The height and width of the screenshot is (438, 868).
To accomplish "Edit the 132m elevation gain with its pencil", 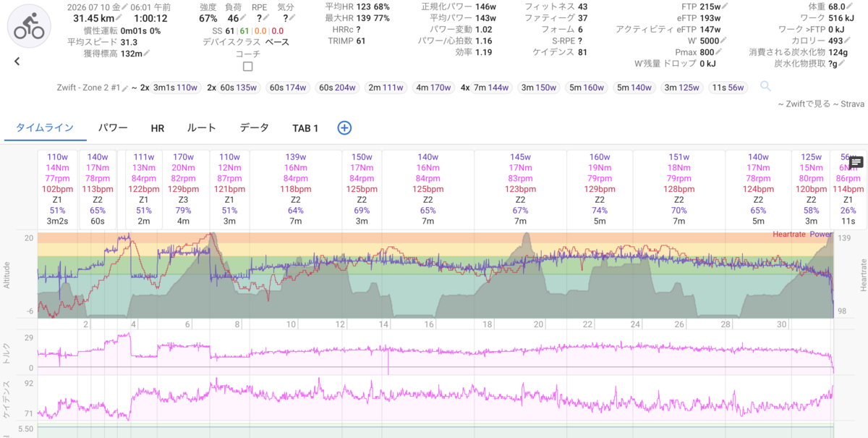I will [x=148, y=53].
